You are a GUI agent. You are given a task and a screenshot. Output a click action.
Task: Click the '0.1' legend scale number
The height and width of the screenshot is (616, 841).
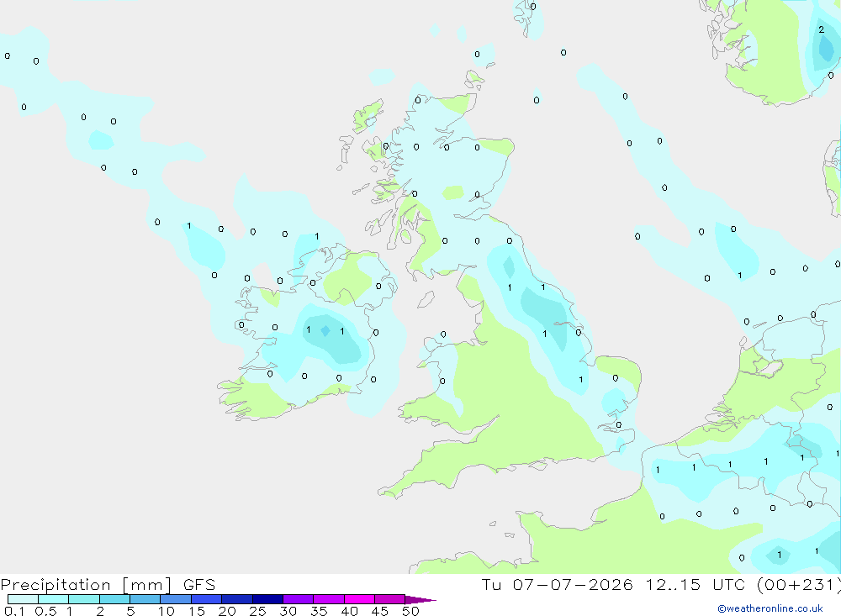click(x=14, y=611)
